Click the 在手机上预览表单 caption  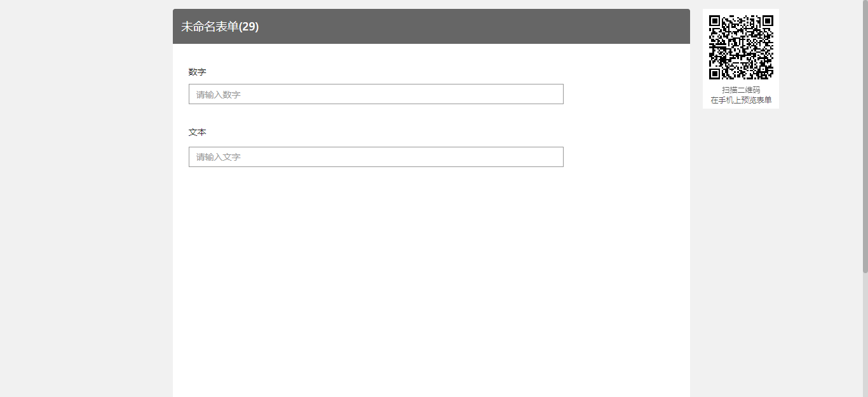[x=741, y=100]
